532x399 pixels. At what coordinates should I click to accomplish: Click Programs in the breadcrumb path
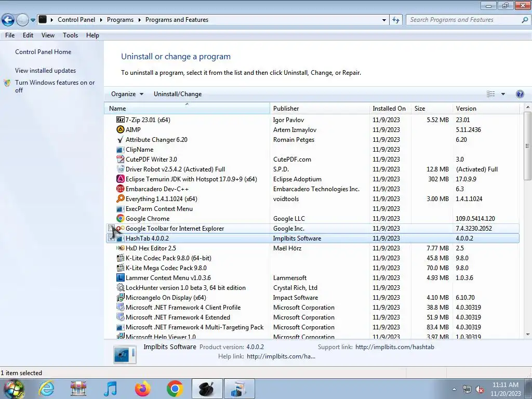[x=120, y=20]
